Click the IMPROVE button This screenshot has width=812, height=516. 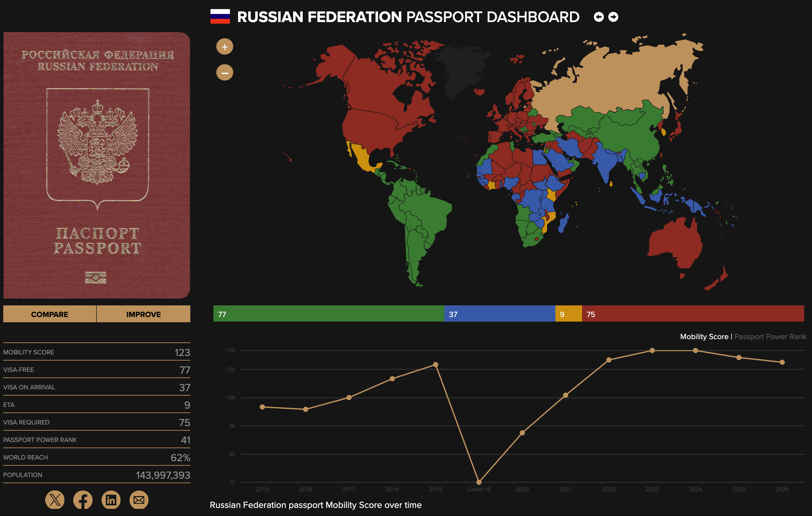143,314
